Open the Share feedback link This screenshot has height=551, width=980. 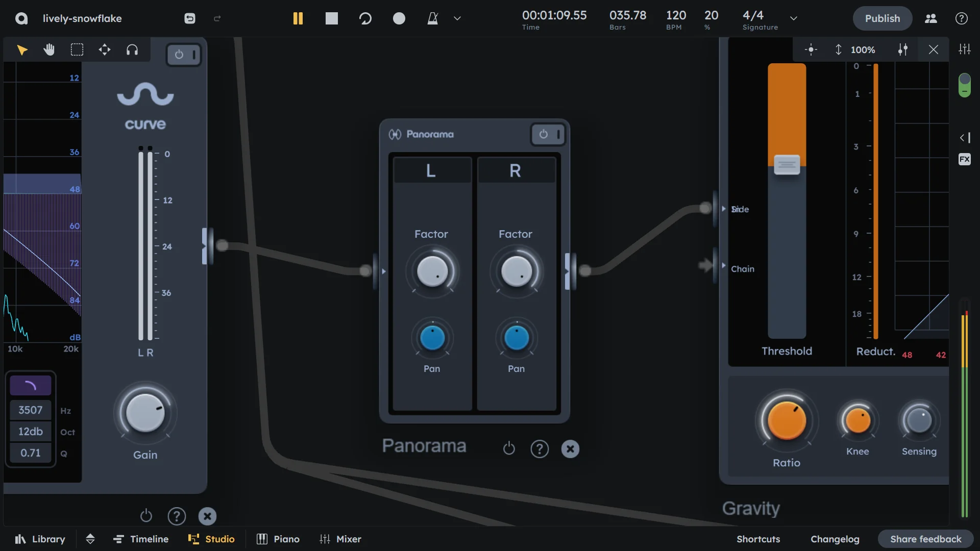[926, 539]
